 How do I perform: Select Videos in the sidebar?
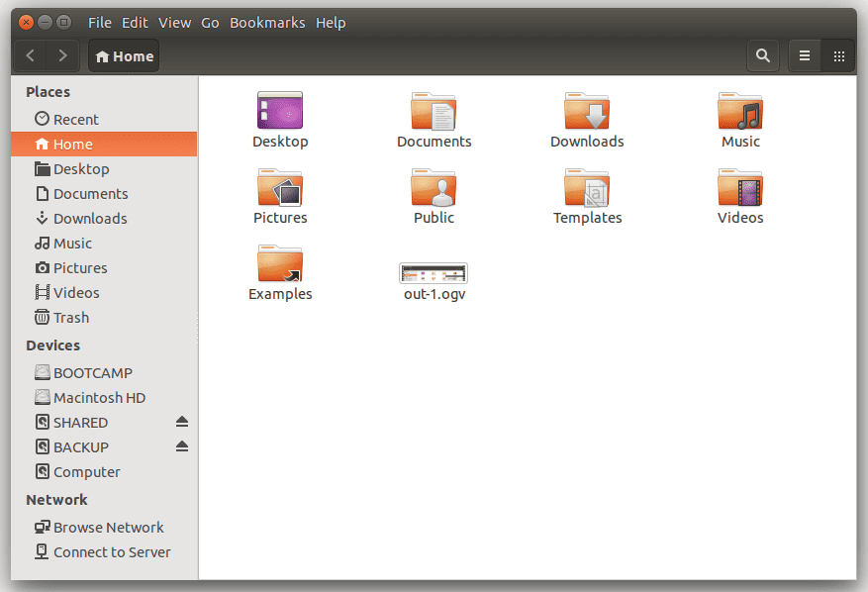pyautogui.click(x=104, y=292)
